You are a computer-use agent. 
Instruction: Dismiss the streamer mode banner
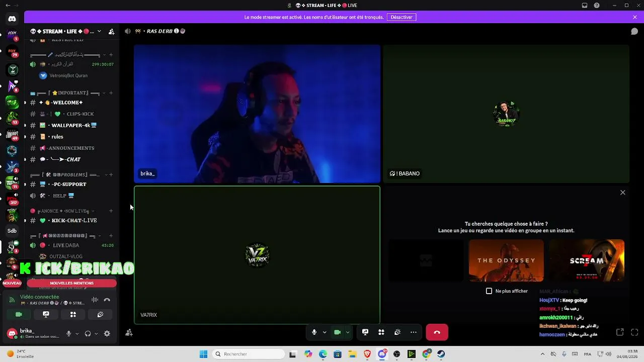coord(635,17)
